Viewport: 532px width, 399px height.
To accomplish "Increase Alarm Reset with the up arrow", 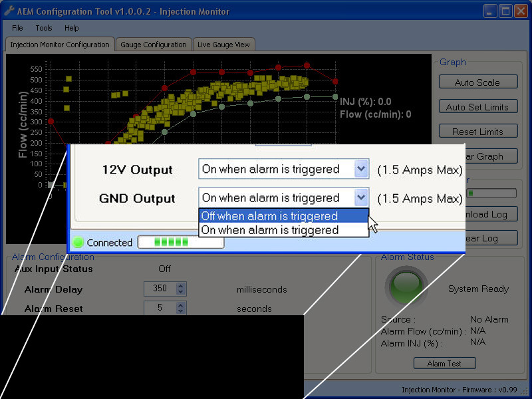I will 181,305.
